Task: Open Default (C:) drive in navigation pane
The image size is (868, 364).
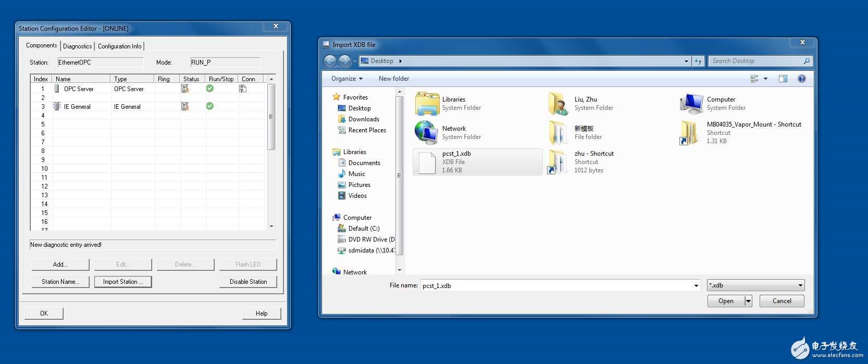Action: coord(358,229)
